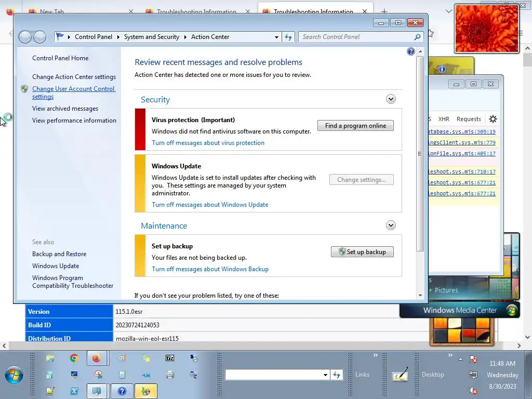Screen dimensions: 532x399
Task: Open the printer icon on taskbar
Action: pos(170,375)
